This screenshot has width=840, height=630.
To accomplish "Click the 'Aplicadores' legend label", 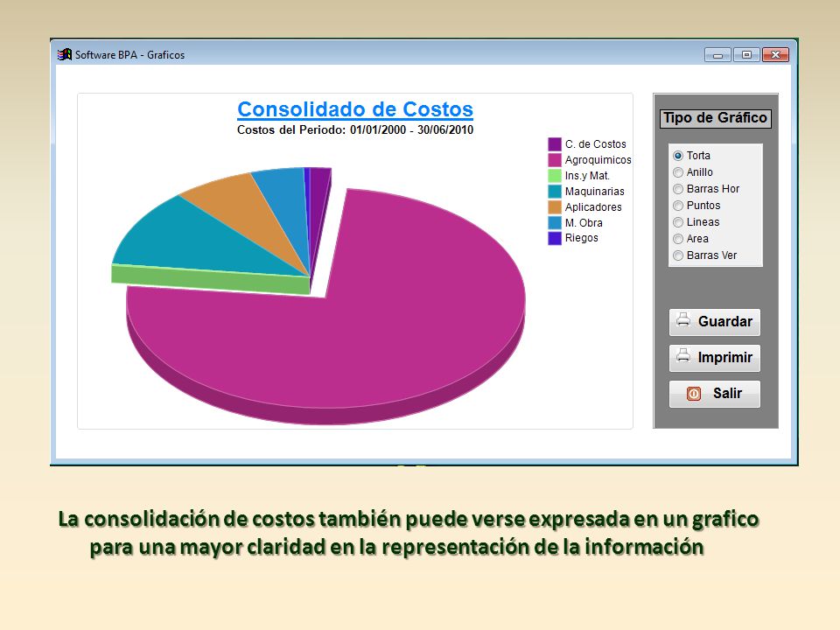I will click(x=593, y=206).
